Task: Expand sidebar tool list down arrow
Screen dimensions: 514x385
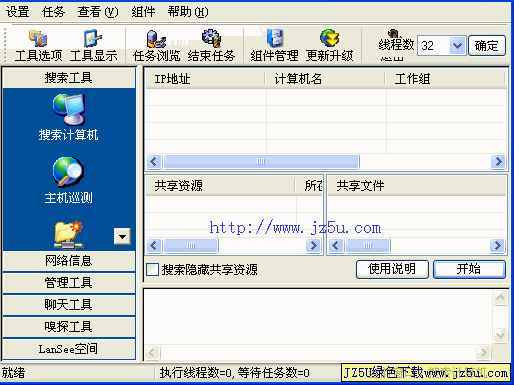Action: pyautogui.click(x=122, y=237)
